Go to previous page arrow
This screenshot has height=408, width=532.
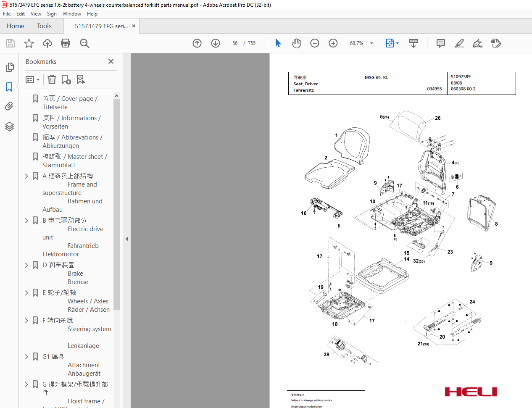click(x=197, y=43)
